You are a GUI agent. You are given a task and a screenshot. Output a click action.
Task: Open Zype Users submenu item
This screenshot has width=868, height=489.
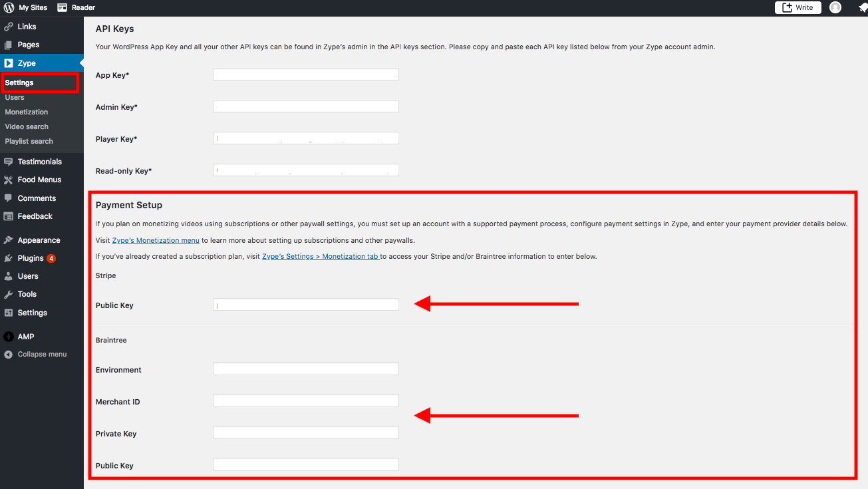pos(15,97)
